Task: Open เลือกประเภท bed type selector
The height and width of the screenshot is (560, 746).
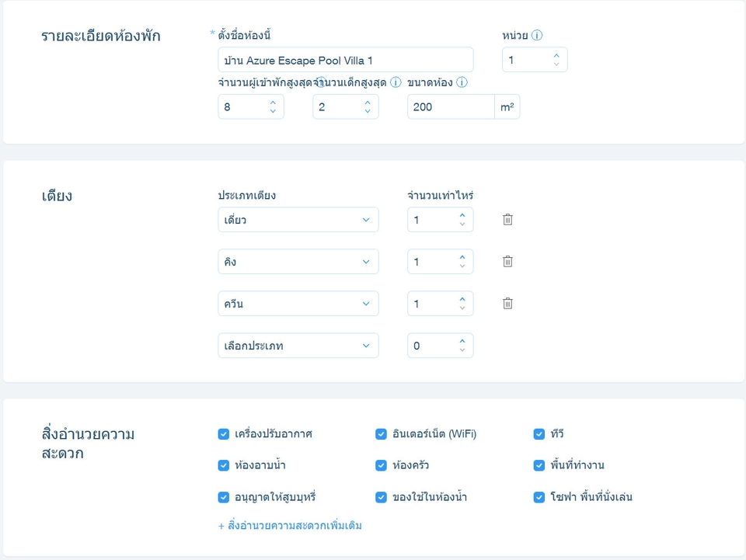Action: click(x=298, y=346)
